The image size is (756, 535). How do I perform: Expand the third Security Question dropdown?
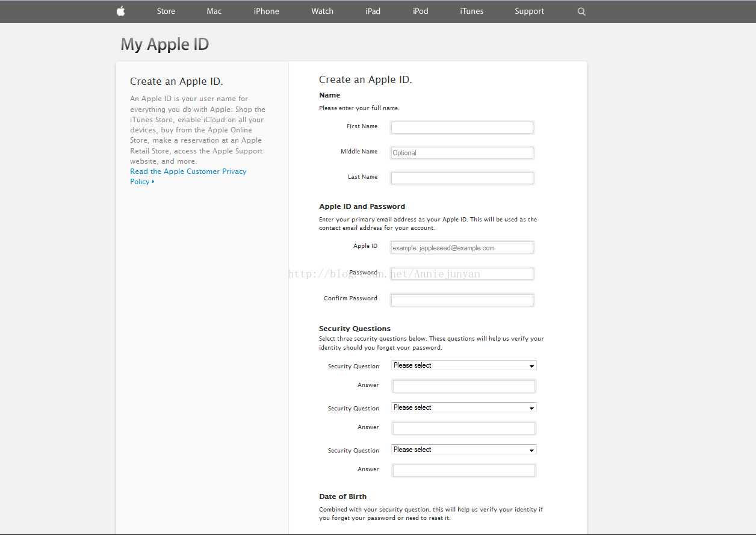coord(464,450)
